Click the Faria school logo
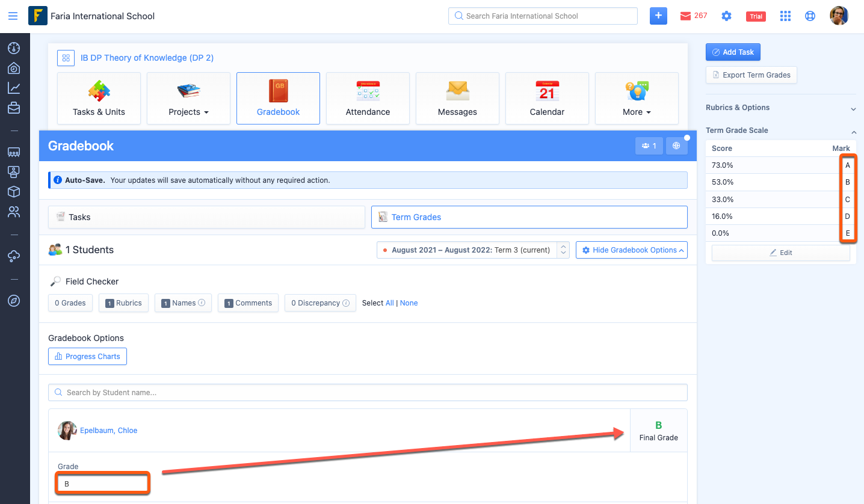Image resolution: width=864 pixels, height=504 pixels. (38, 16)
